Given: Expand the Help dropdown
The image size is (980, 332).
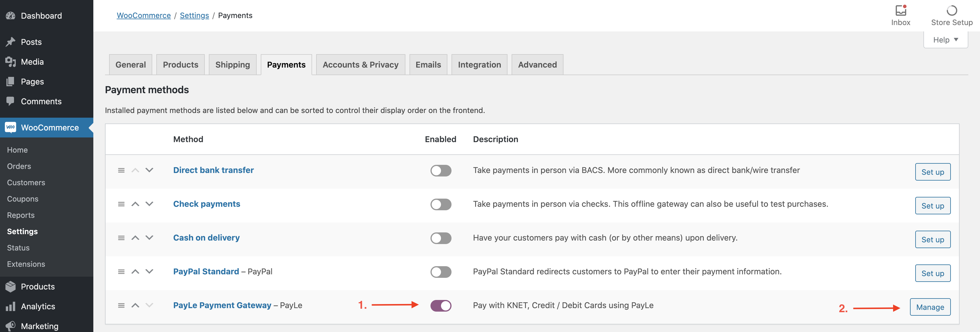Looking at the screenshot, I should pos(945,40).
